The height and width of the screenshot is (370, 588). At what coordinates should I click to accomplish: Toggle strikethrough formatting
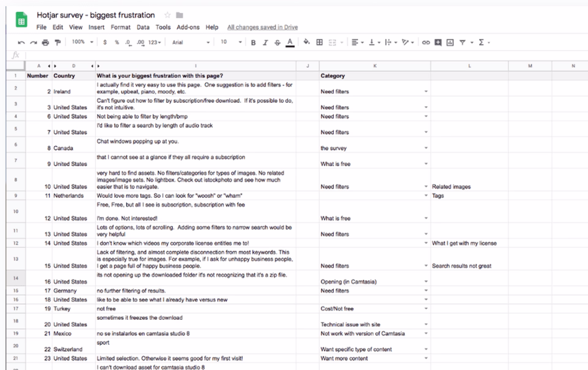point(277,43)
